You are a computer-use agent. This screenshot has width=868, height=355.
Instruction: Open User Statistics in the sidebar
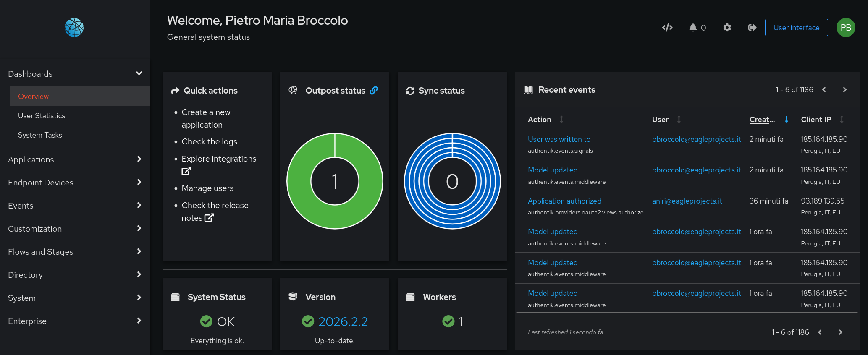coord(42,116)
